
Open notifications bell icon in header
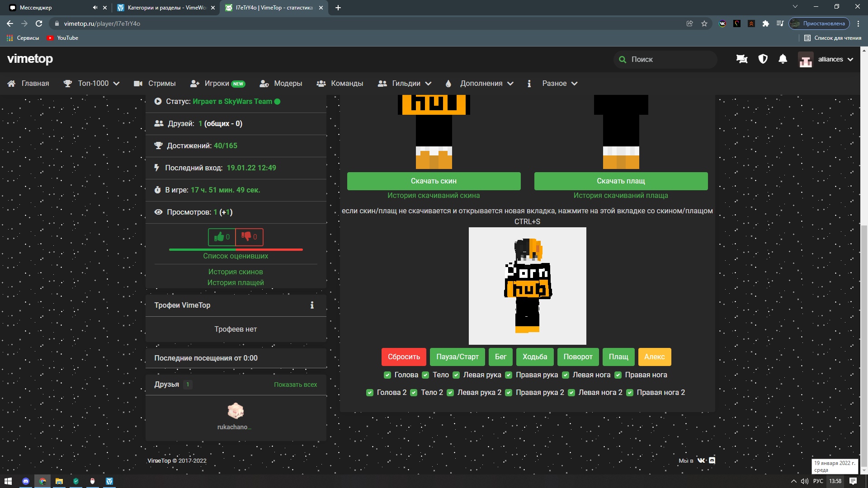point(783,59)
